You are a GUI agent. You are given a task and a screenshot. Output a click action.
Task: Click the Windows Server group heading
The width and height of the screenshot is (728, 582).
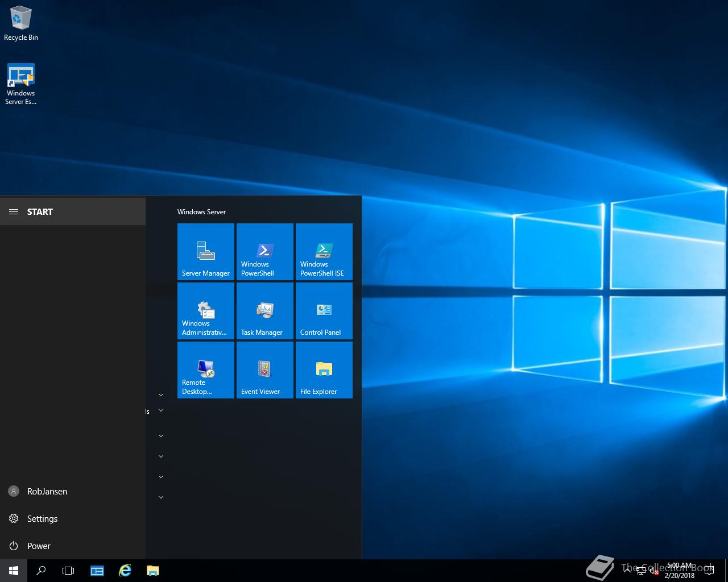pos(201,212)
